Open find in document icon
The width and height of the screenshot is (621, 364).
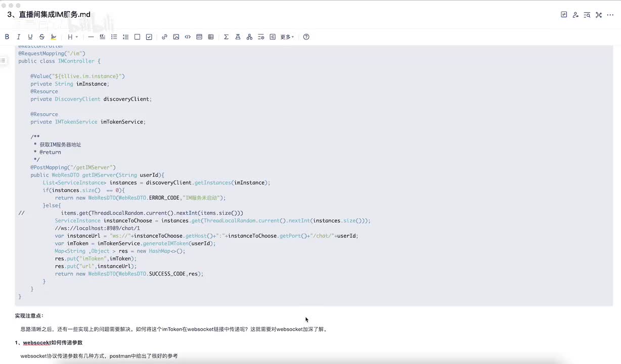point(587,15)
